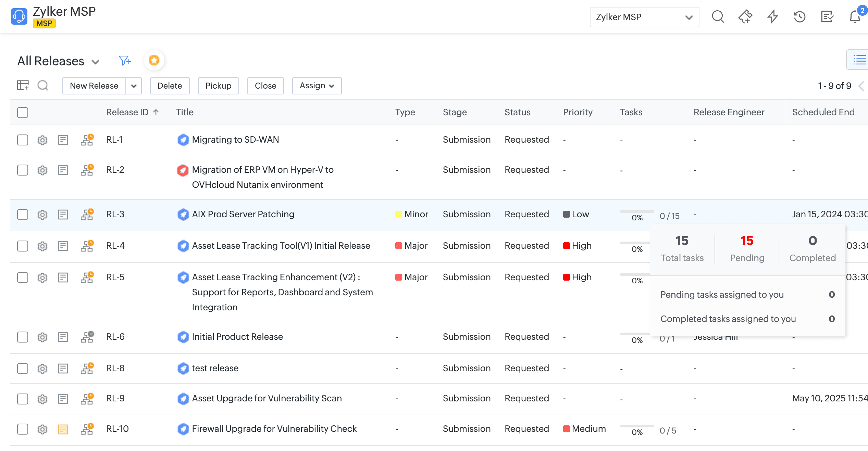Click the search magnifier in top header
Viewport: 868px width, 451px height.
[718, 17]
